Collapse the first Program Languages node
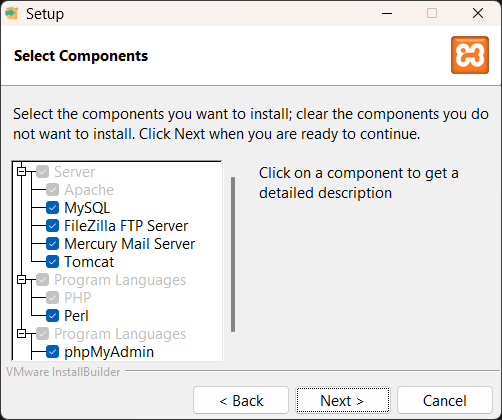This screenshot has height=420, width=502. pos(22,280)
